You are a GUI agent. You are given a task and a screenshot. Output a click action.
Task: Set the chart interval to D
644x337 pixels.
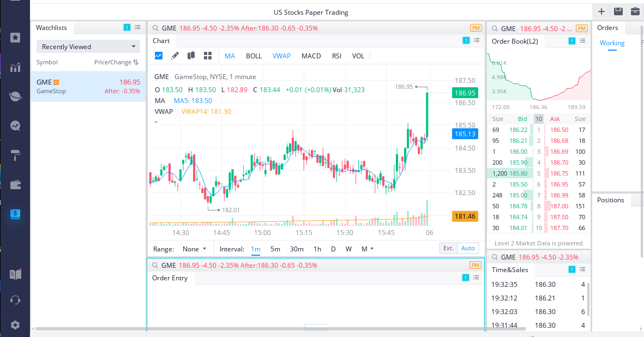point(333,249)
